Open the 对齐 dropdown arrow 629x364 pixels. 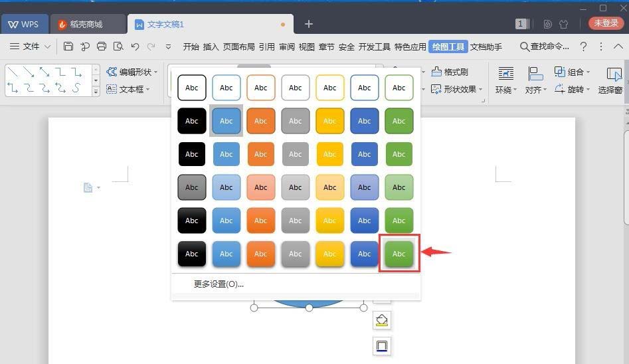(545, 90)
